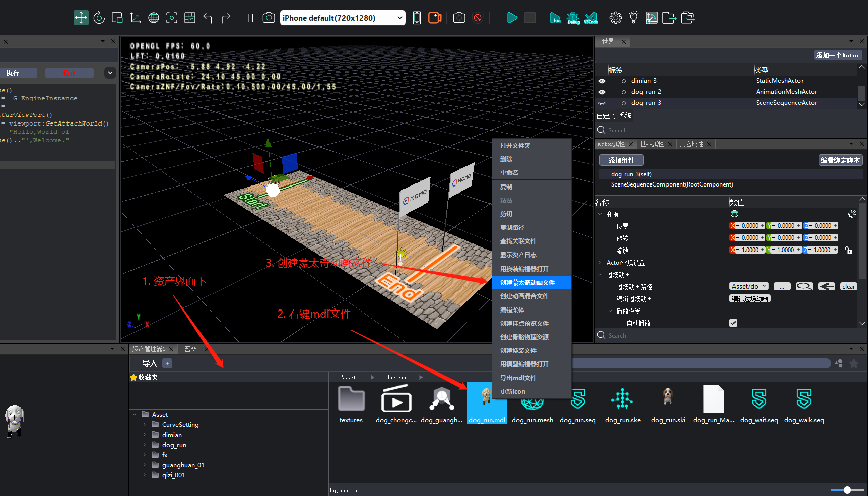Click the orange video record icon
Image resolution: width=868 pixels, height=496 pixels.
(x=435, y=18)
